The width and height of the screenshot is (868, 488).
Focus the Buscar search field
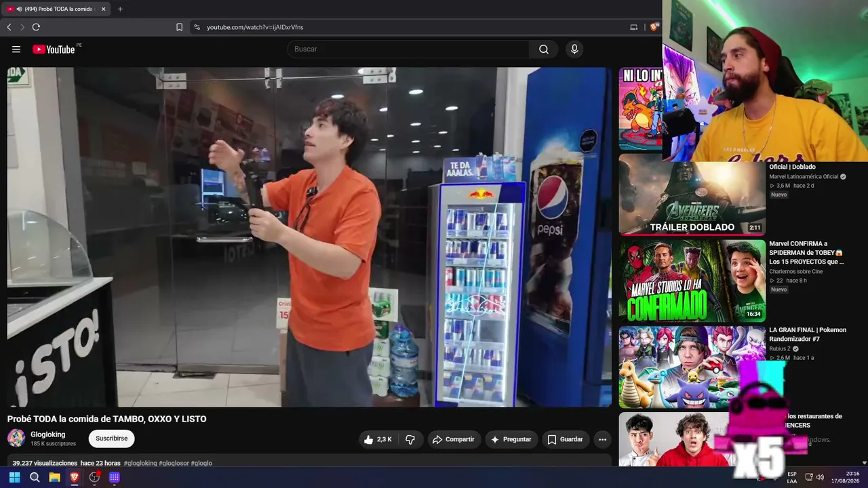click(408, 49)
